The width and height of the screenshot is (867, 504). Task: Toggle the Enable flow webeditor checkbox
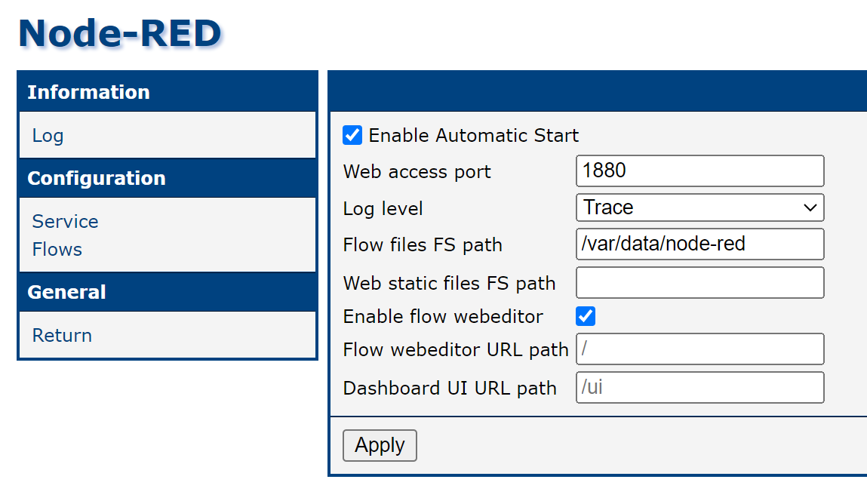(x=586, y=316)
